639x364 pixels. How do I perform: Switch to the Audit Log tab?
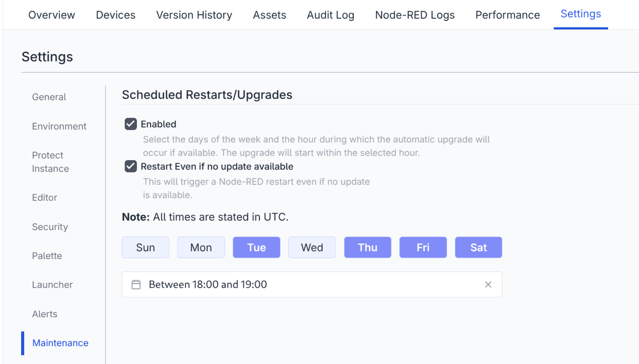330,15
